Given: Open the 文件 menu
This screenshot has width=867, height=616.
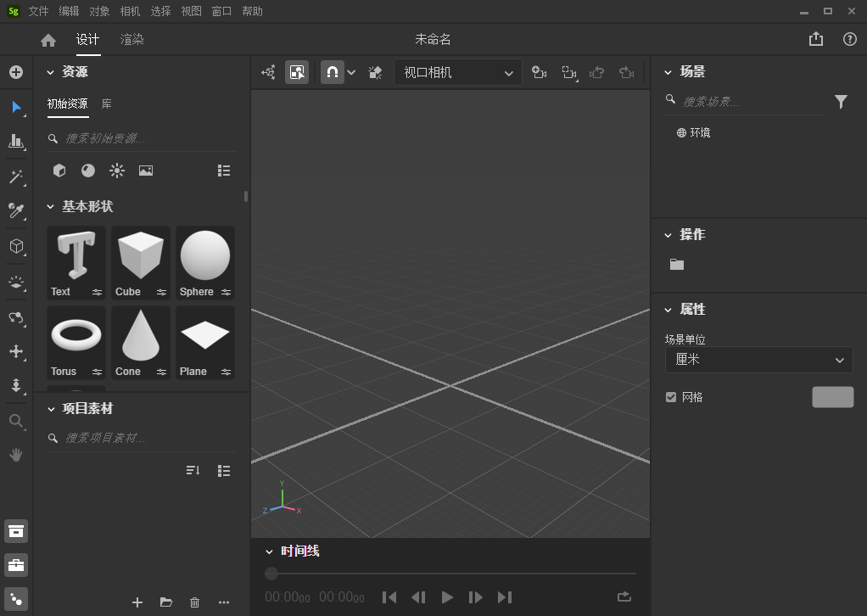Looking at the screenshot, I should pyautogui.click(x=38, y=11).
